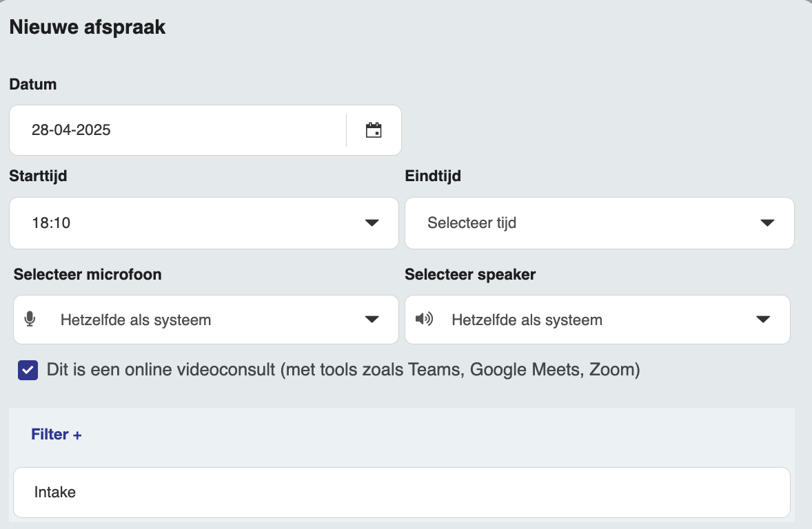
Task: Click the Starttijd dropdown arrow
Action: [372, 223]
